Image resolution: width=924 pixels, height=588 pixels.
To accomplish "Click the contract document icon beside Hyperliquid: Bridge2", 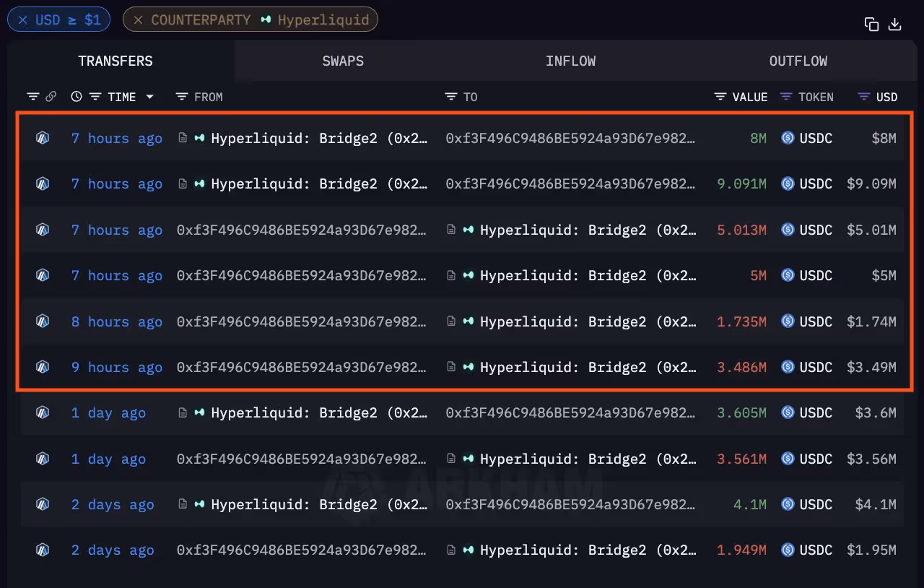I will pos(183,138).
